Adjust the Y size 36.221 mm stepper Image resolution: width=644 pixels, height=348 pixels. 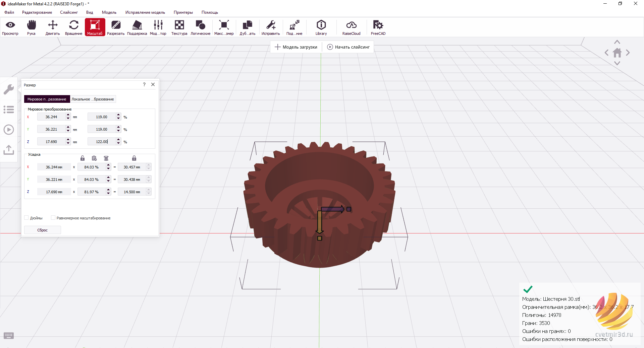(68, 129)
